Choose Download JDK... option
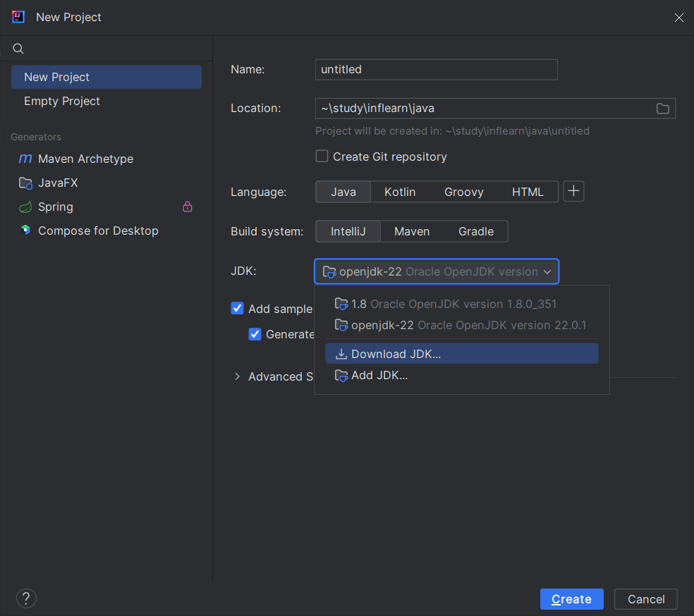Viewport: 694px width, 616px height. tap(462, 354)
